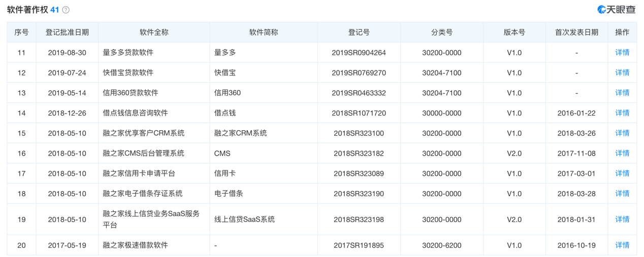Select the 登记号 column header

[x=359, y=32]
